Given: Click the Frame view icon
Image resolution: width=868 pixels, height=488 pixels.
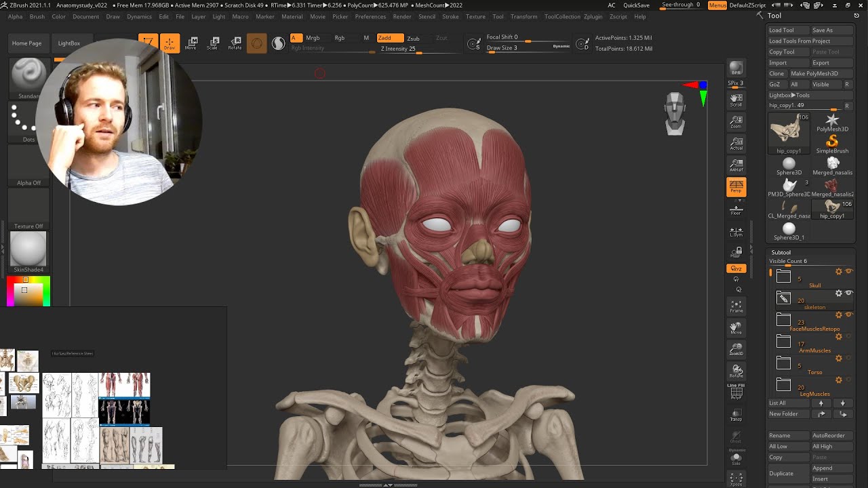Looking at the screenshot, I should coord(736,306).
